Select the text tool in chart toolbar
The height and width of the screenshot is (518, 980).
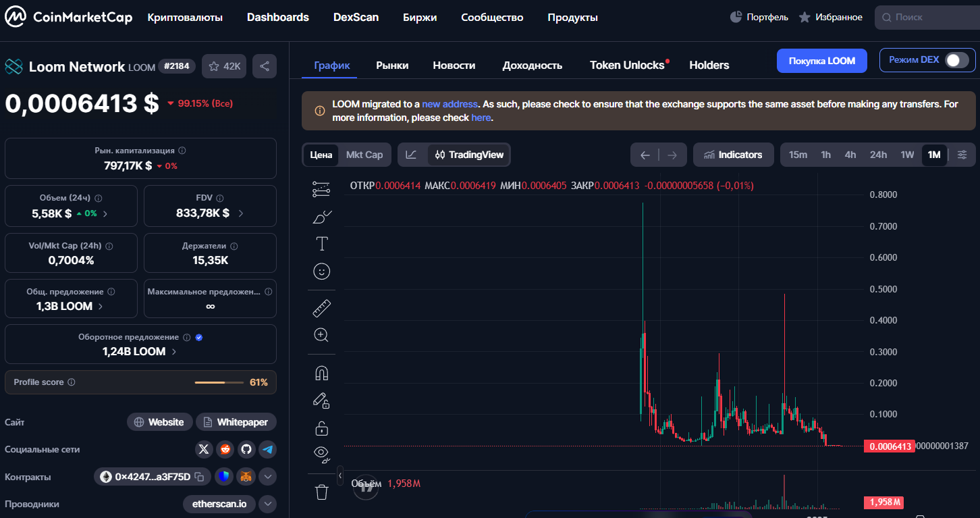(x=322, y=244)
